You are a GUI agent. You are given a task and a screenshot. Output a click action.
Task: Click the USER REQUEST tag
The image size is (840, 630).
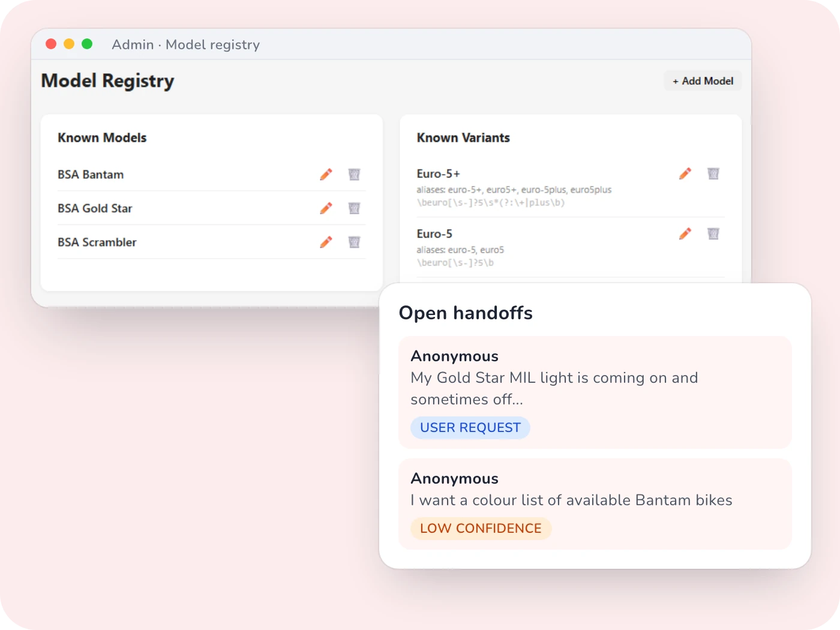(x=470, y=428)
